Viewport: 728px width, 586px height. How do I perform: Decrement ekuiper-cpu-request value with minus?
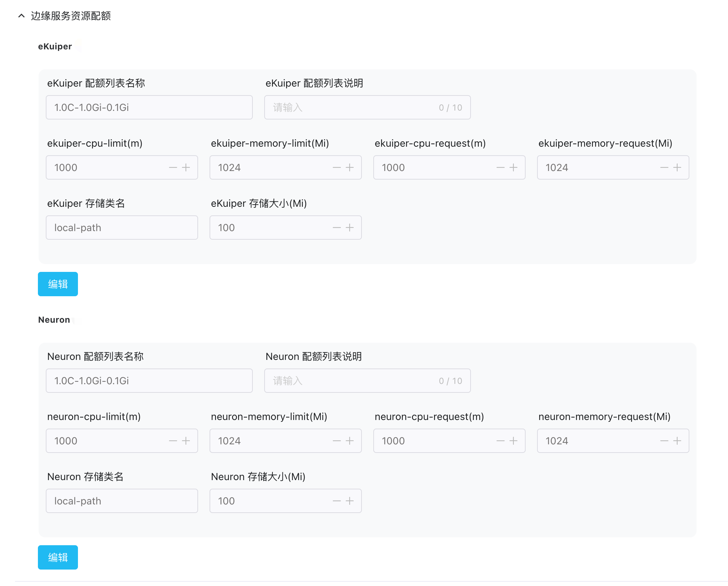501,167
